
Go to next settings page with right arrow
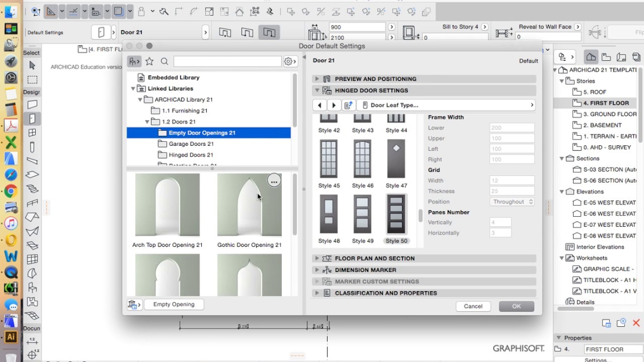(x=334, y=105)
